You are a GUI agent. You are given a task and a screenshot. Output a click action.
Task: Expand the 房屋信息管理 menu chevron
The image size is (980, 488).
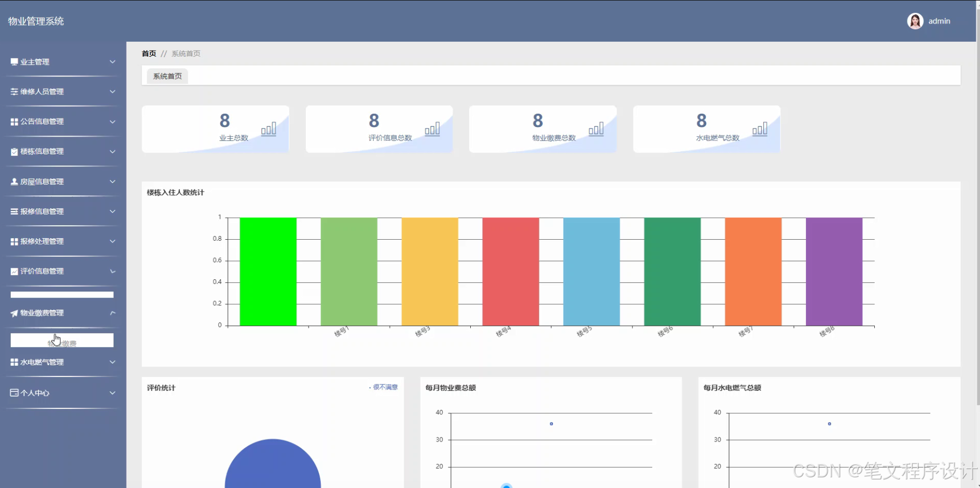[113, 182]
